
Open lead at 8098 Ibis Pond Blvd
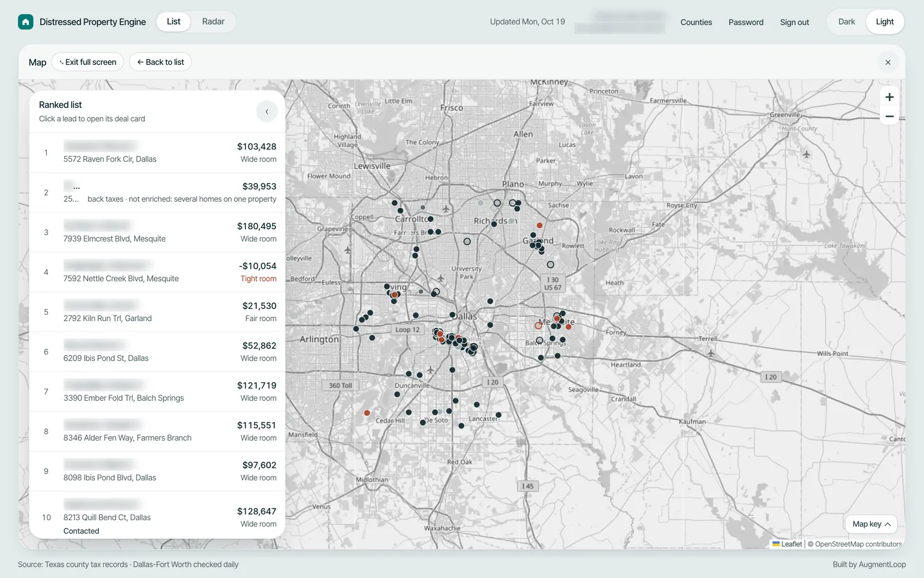point(157,471)
